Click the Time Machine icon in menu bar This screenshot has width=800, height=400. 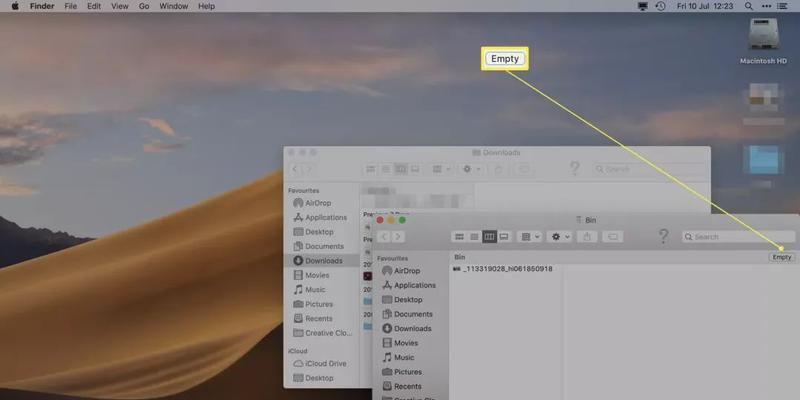(660, 6)
